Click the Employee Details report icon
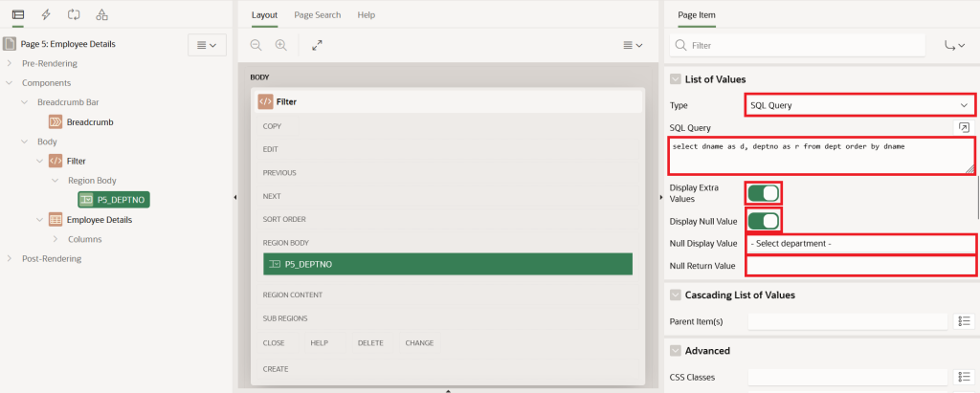980x393 pixels. coord(56,219)
